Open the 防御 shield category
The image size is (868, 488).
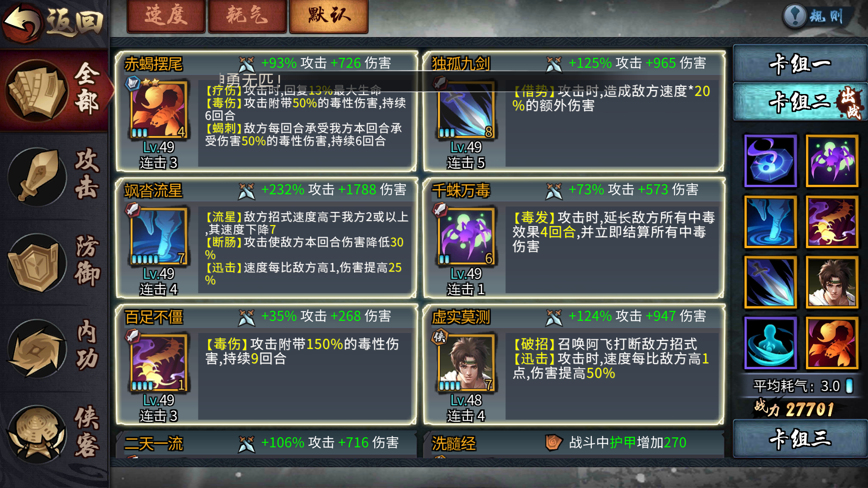click(37, 263)
